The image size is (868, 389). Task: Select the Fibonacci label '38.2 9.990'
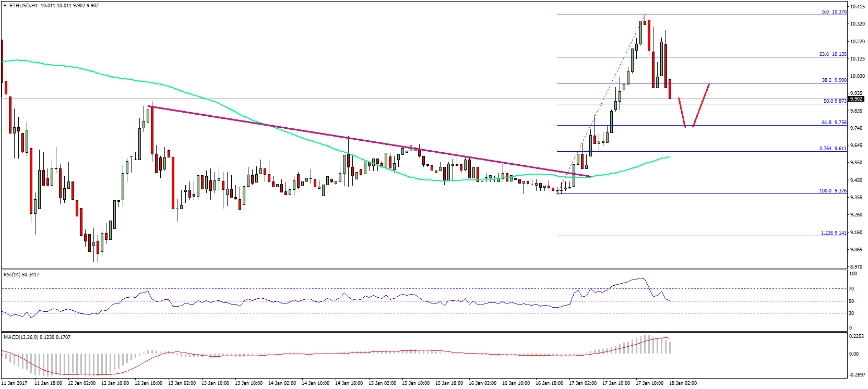pyautogui.click(x=834, y=80)
